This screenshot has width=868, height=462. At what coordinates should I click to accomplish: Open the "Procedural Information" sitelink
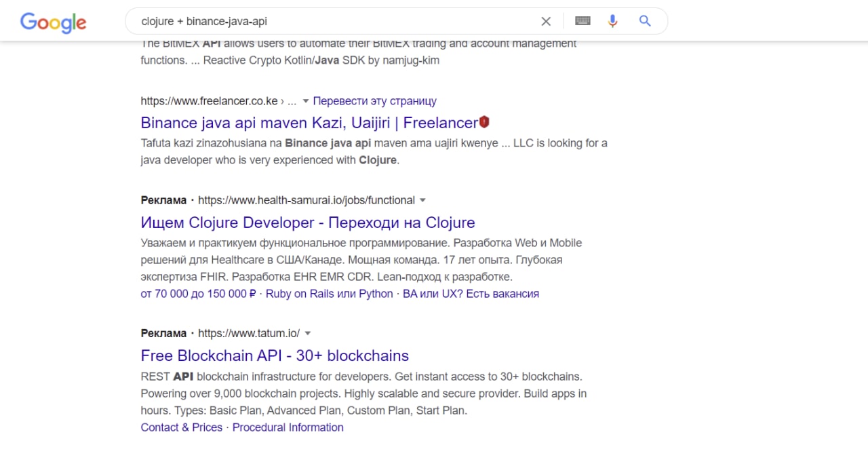point(288,427)
